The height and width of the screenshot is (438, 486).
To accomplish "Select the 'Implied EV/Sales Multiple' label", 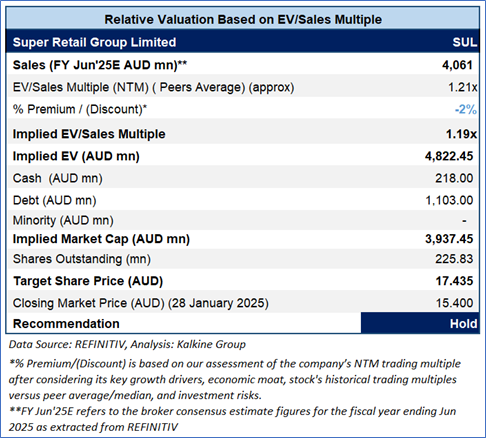I will click(89, 134).
